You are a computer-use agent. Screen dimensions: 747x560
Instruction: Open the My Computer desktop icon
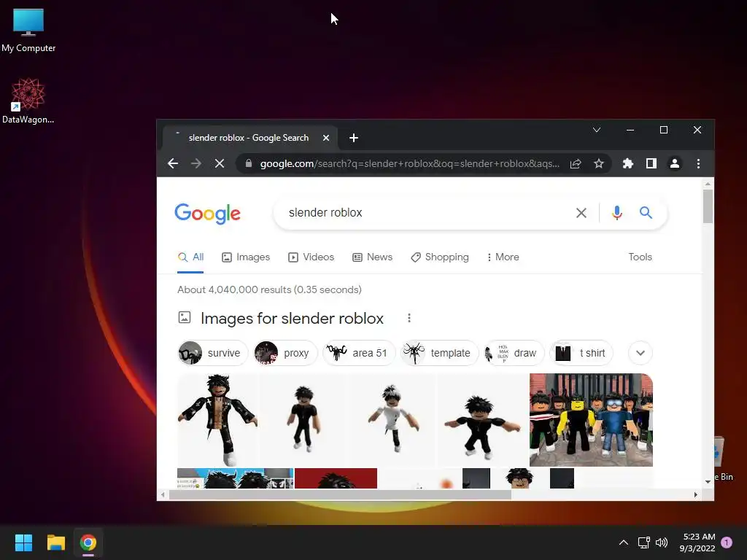click(x=28, y=31)
